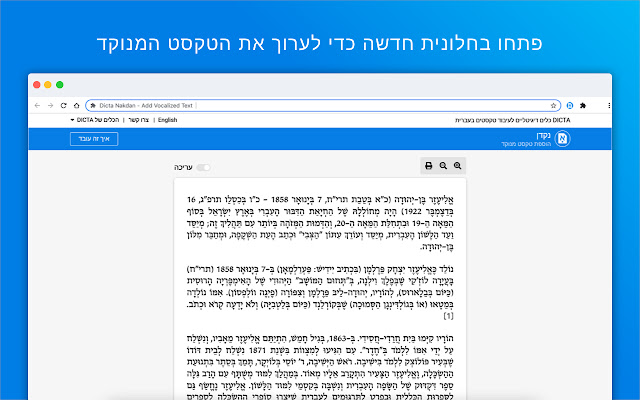Zoom in the text with the plus magnifier

(458, 166)
